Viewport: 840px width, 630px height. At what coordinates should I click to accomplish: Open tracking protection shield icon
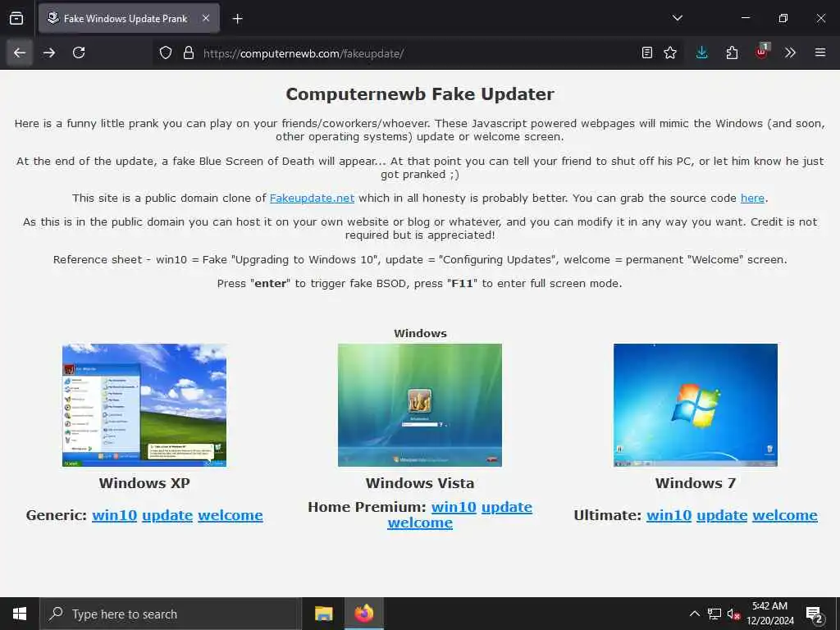166,52
